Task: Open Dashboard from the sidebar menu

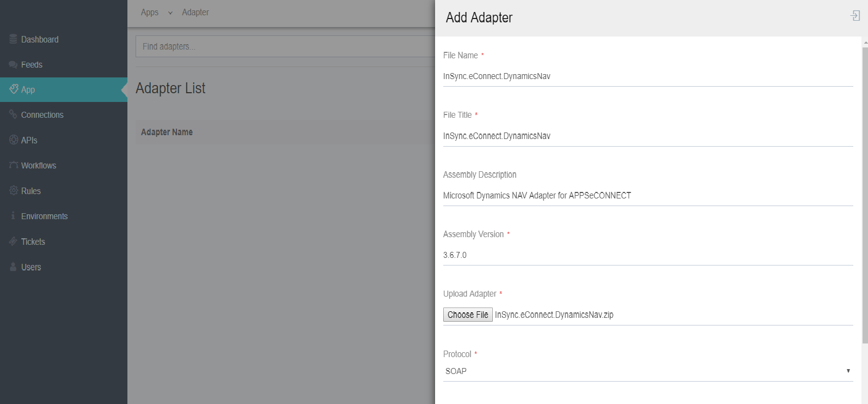Action: click(40, 39)
